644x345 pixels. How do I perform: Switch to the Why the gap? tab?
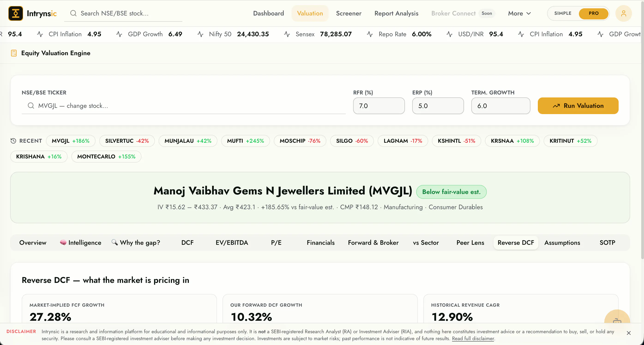pos(136,243)
